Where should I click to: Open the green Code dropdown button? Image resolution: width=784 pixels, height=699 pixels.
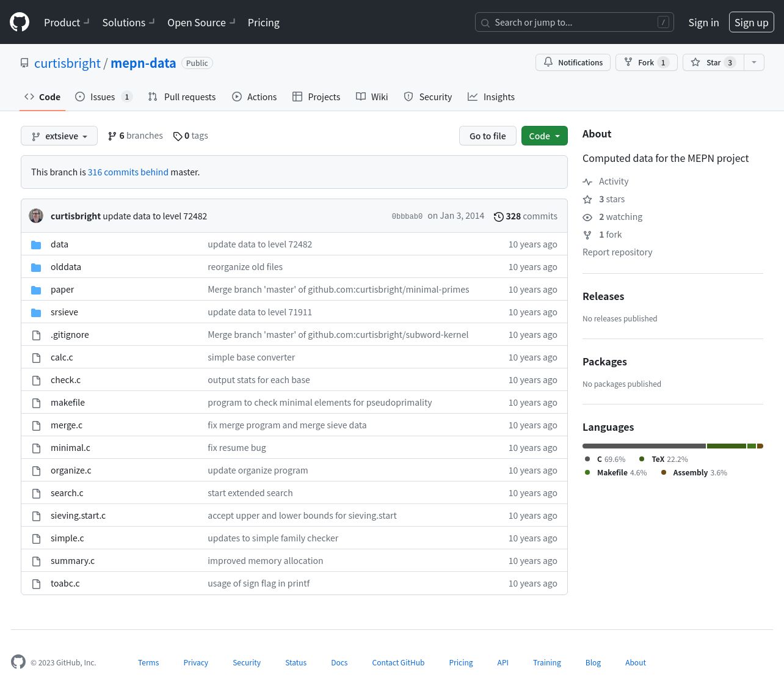(x=545, y=136)
